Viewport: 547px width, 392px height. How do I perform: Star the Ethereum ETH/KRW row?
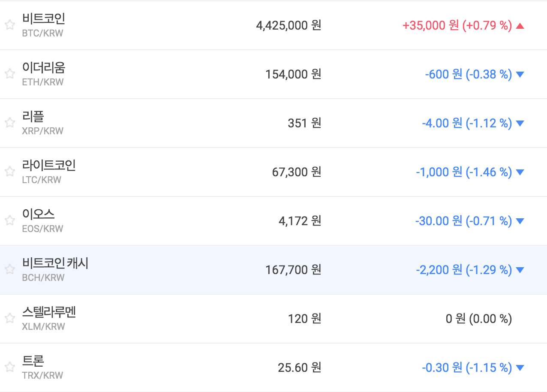(x=10, y=74)
